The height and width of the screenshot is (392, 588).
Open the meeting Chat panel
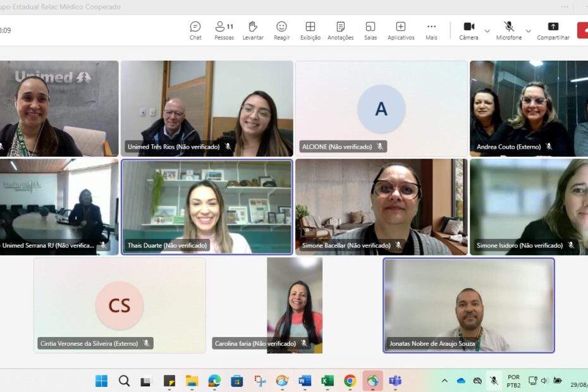point(195,30)
